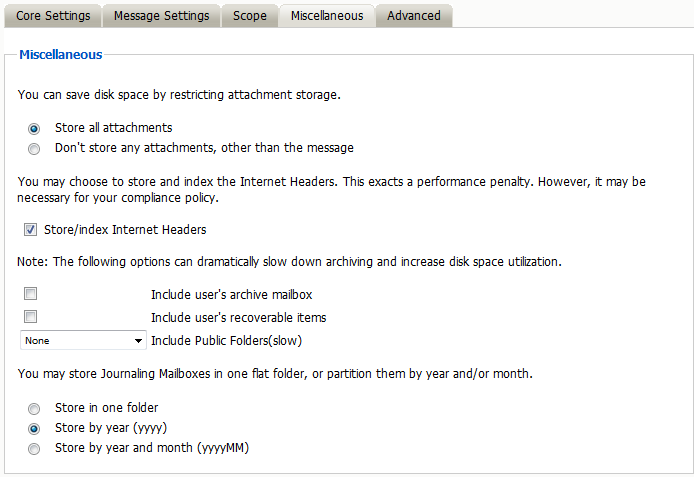Uncheck the Store/index Internet Headers checkbox

(31, 230)
